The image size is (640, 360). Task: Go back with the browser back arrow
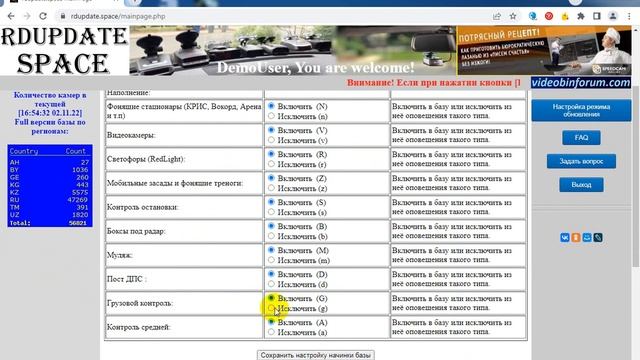pyautogui.click(x=11, y=16)
